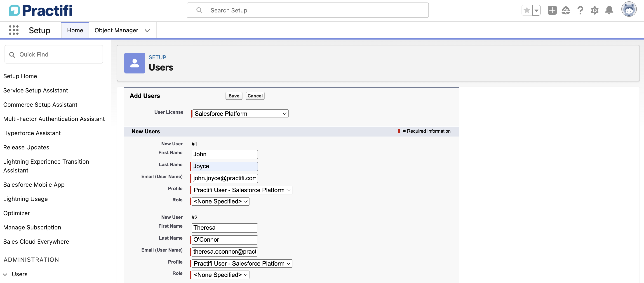Click the SETUP breadcrumb label
This screenshot has height=283, width=644.
pyautogui.click(x=157, y=57)
